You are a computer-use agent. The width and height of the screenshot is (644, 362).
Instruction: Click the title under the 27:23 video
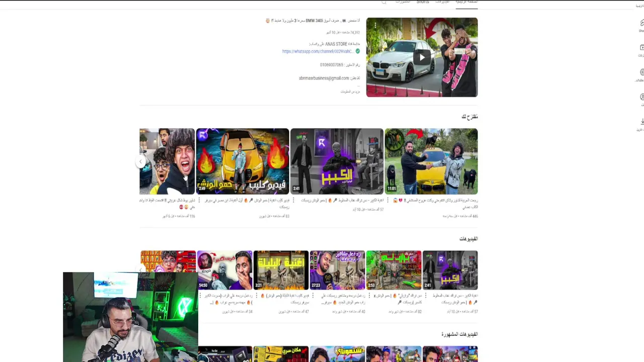[x=343, y=299]
